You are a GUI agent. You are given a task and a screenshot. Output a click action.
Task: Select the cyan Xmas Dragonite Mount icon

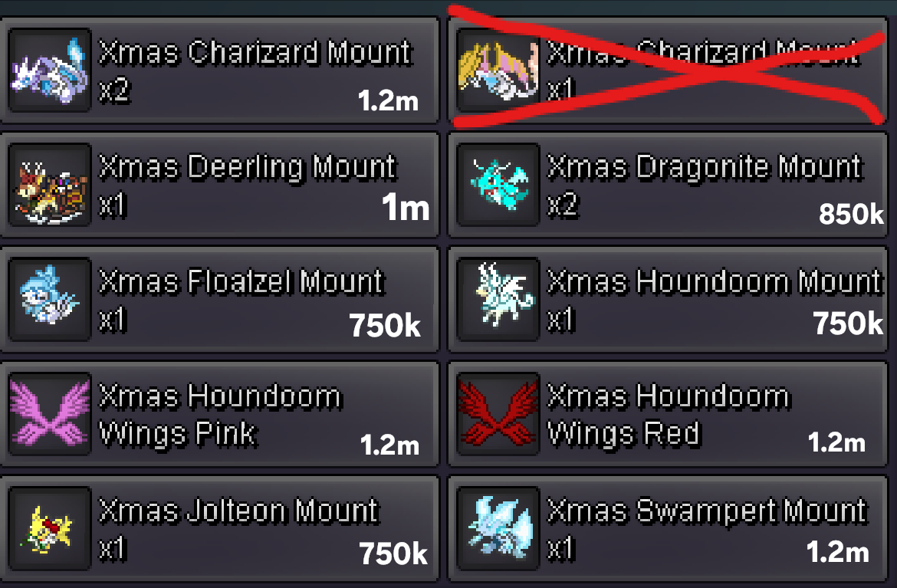click(x=498, y=184)
